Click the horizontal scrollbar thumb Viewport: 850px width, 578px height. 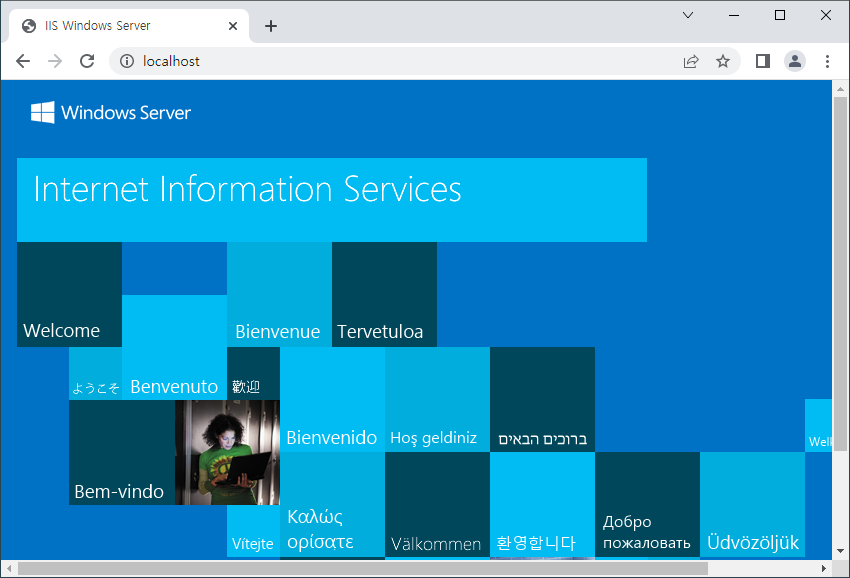click(363, 568)
